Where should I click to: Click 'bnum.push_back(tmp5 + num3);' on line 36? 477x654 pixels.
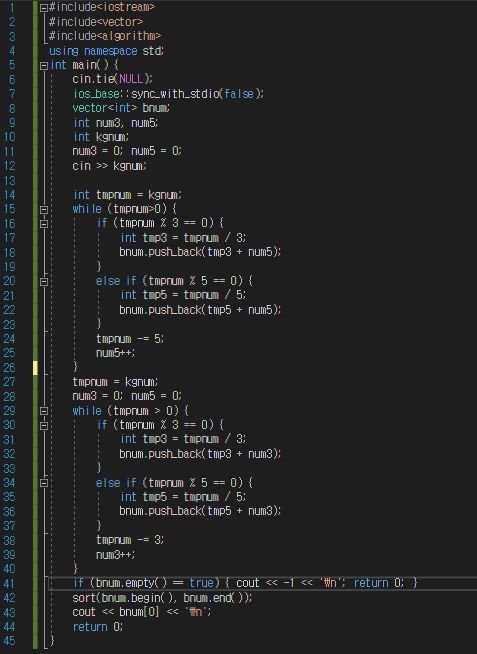(200, 511)
